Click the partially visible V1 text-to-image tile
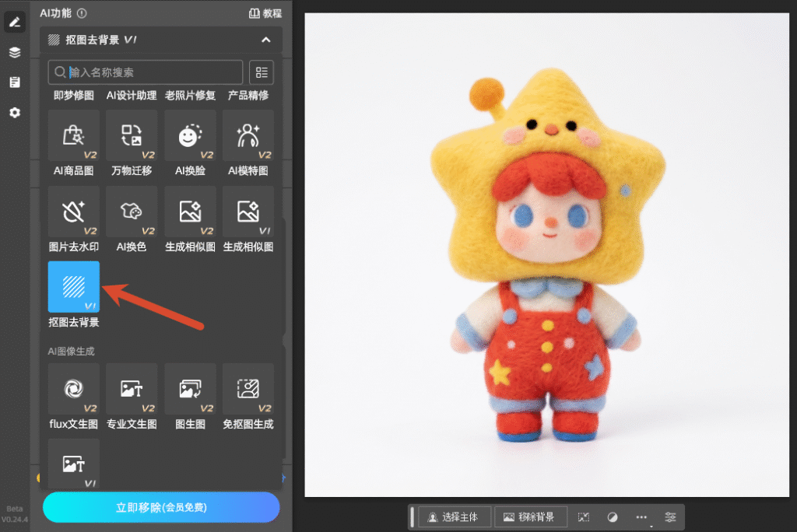Image resolution: width=797 pixels, height=532 pixels. point(74,464)
